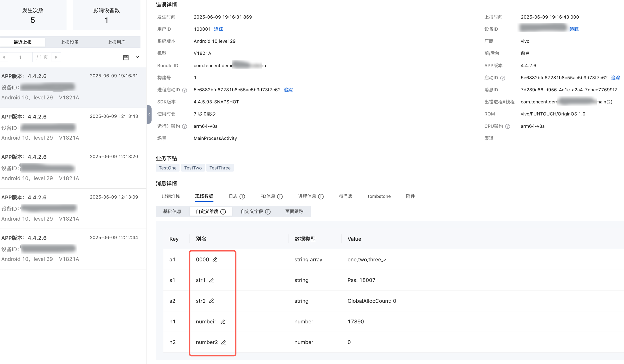Screen dimensions: 624x364
Task: Click the list layout icon above reports
Action: 126,57
